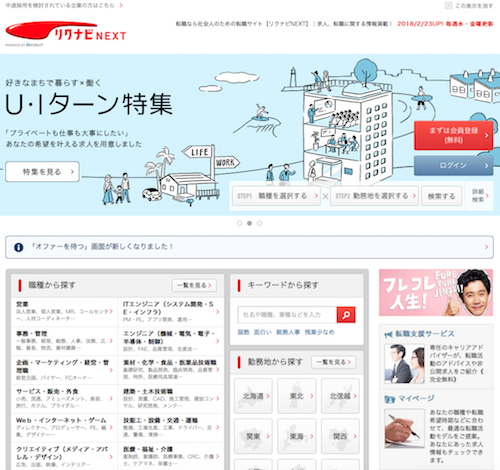Click the 特集を見る button
Screen dimensions: 500x470
[x=42, y=172]
